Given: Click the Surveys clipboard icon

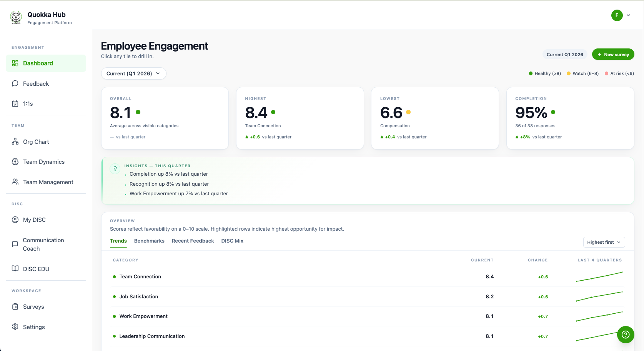Looking at the screenshot, I should tap(15, 306).
